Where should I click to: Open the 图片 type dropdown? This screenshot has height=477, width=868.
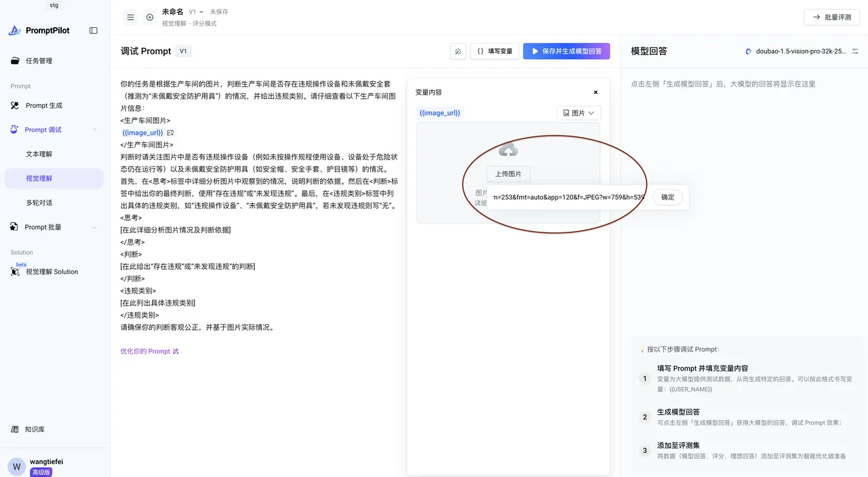(x=578, y=113)
